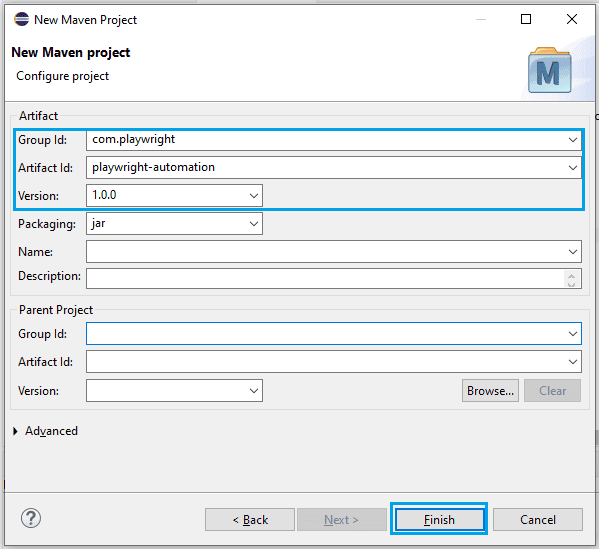Click the Clear button in Parent Project

click(x=552, y=390)
